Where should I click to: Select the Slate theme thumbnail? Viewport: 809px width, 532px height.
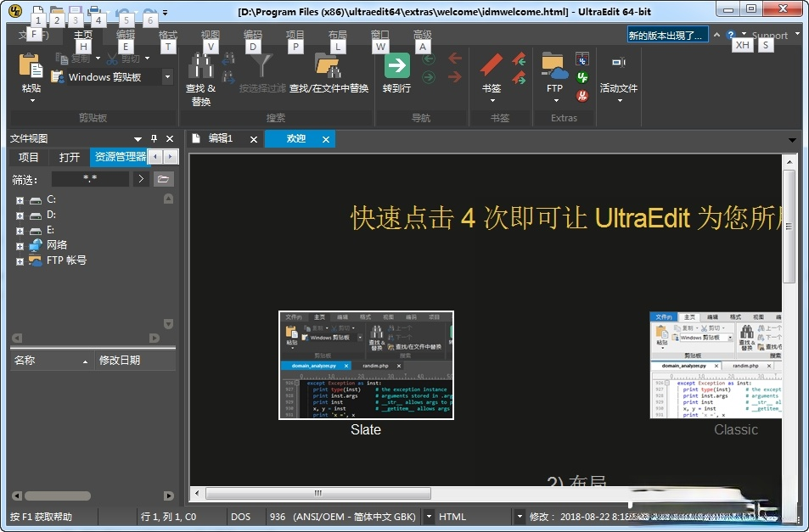[x=367, y=365]
